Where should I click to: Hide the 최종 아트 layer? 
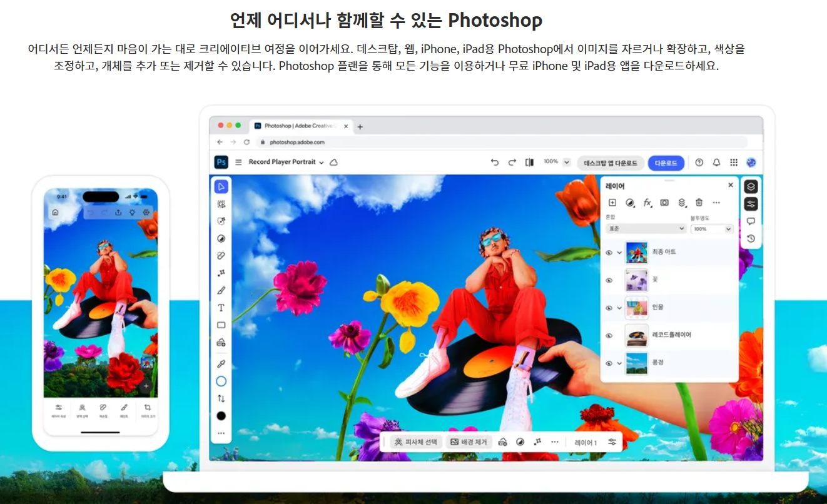[x=609, y=253]
